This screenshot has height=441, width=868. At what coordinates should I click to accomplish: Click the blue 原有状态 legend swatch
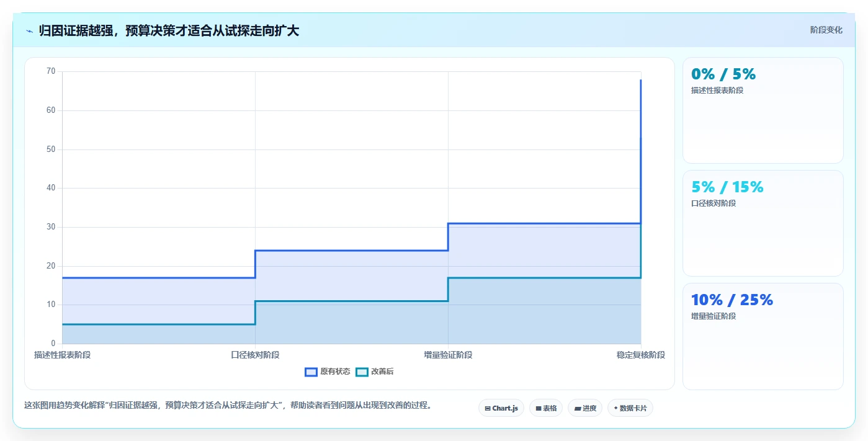(x=311, y=372)
